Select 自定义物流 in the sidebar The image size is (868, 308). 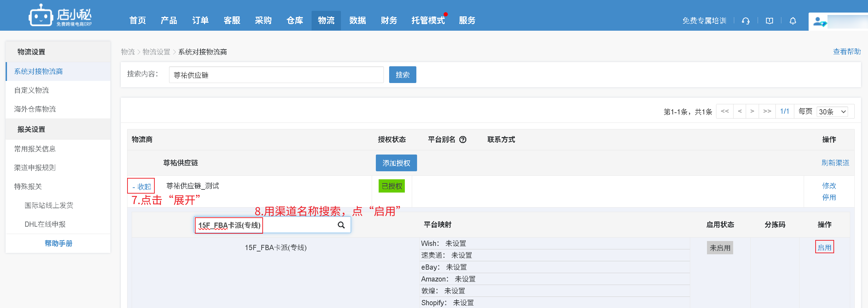click(31, 90)
